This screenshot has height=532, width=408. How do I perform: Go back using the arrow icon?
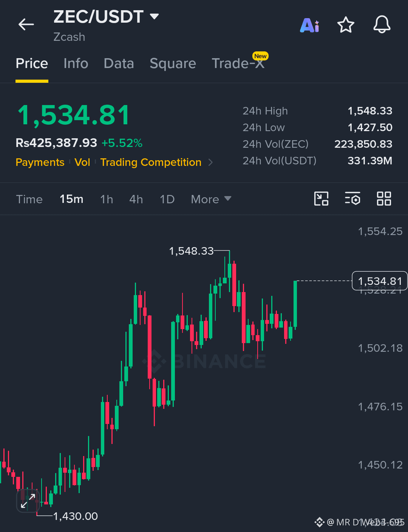click(26, 25)
